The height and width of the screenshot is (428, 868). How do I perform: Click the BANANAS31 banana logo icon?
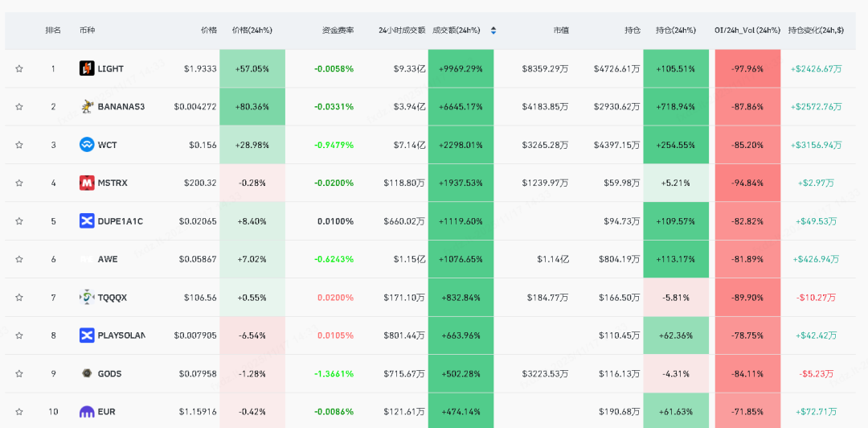(x=87, y=106)
